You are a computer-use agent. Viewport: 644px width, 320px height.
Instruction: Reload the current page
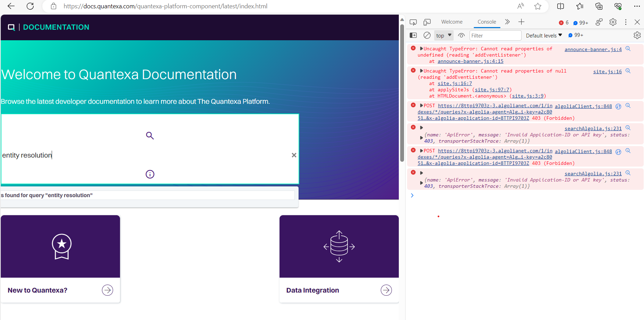[x=30, y=6]
